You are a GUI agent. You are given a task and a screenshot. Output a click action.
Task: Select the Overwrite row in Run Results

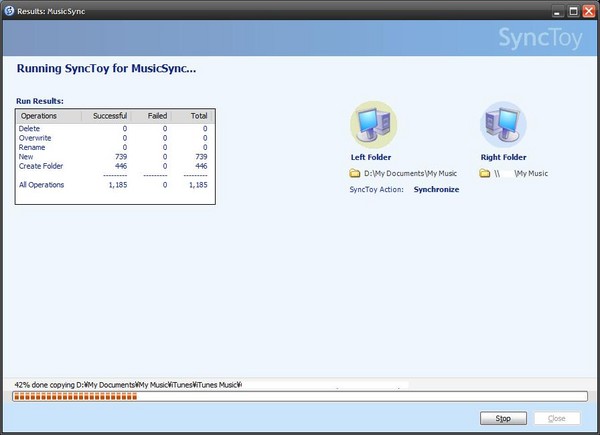click(x=115, y=138)
